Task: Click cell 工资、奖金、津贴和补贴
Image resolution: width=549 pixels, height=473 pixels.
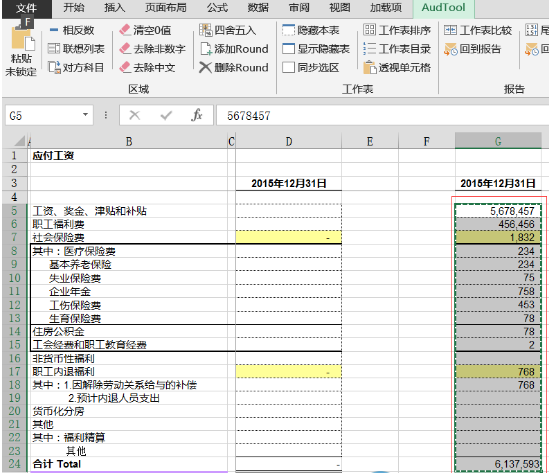Action: click(128, 211)
